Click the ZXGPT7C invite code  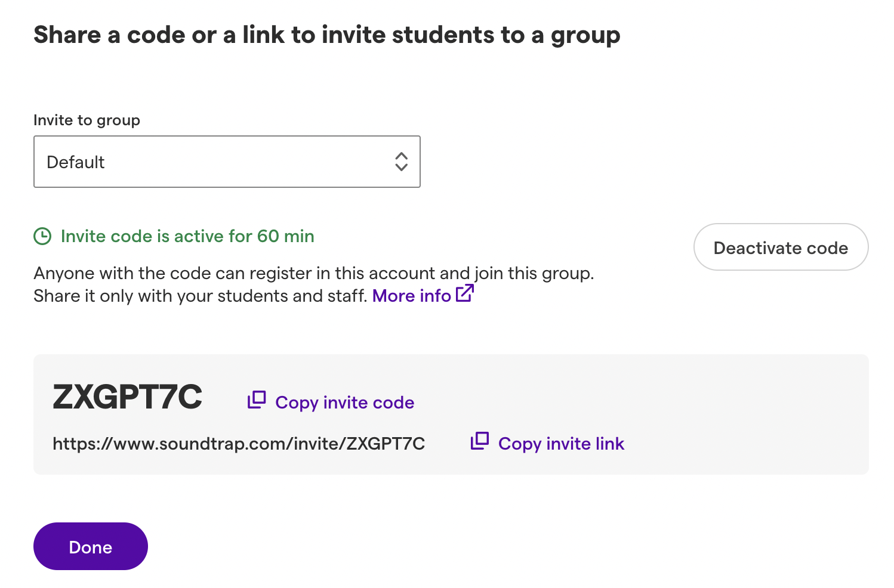point(128,397)
